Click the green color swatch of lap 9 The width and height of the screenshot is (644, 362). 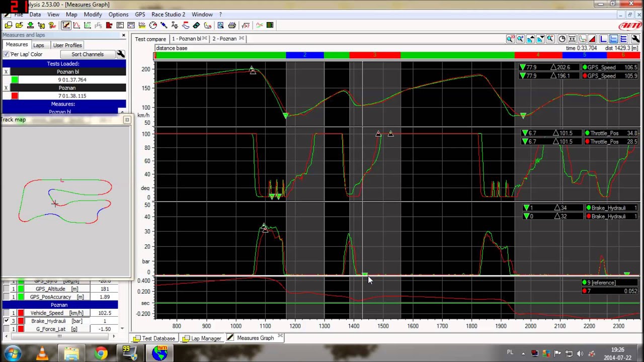(15, 79)
